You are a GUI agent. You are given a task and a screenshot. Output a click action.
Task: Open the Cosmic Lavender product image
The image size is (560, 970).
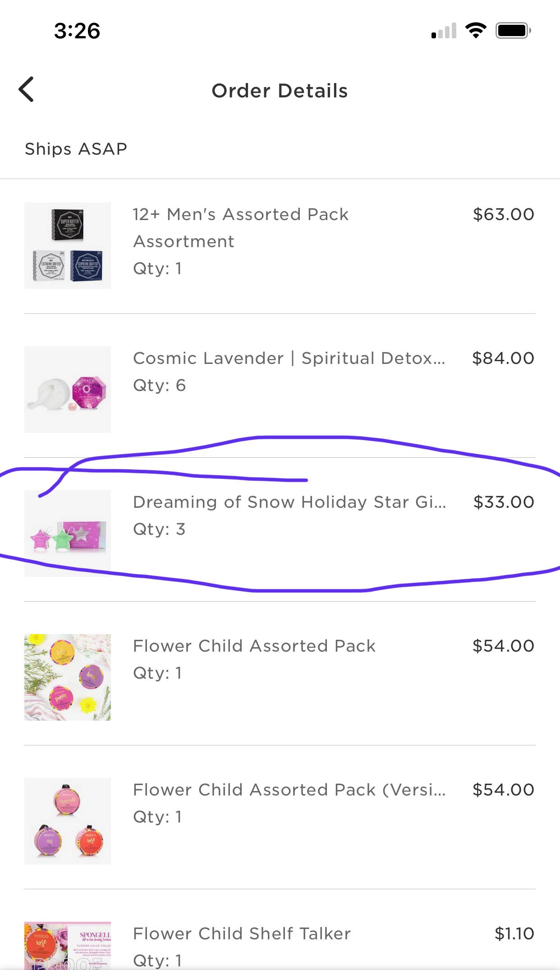click(x=68, y=390)
